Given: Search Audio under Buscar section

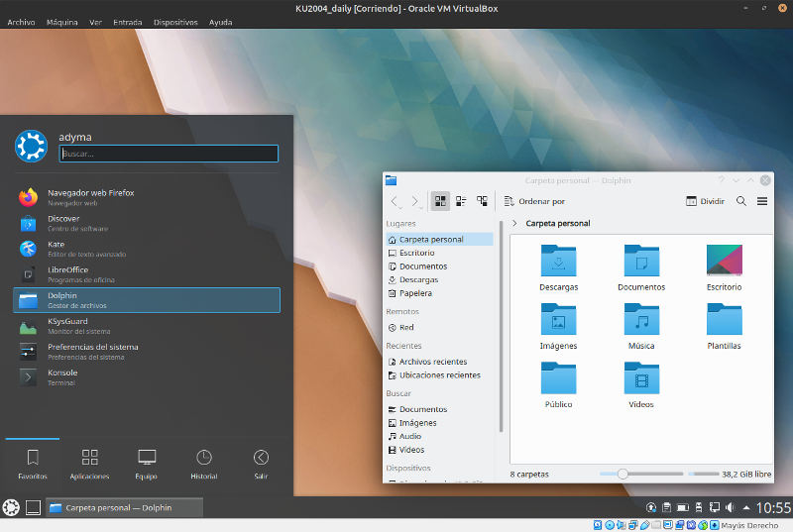Looking at the screenshot, I should pyautogui.click(x=439, y=436).
